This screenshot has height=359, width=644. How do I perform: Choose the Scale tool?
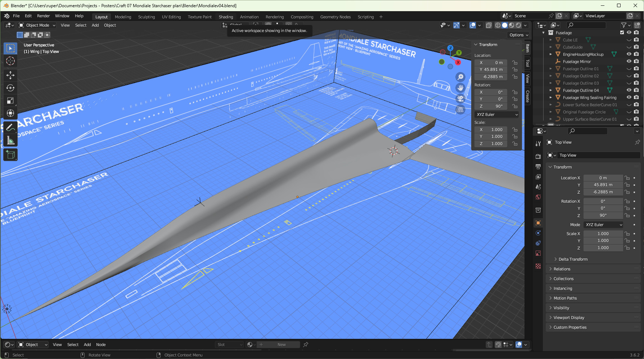click(10, 100)
